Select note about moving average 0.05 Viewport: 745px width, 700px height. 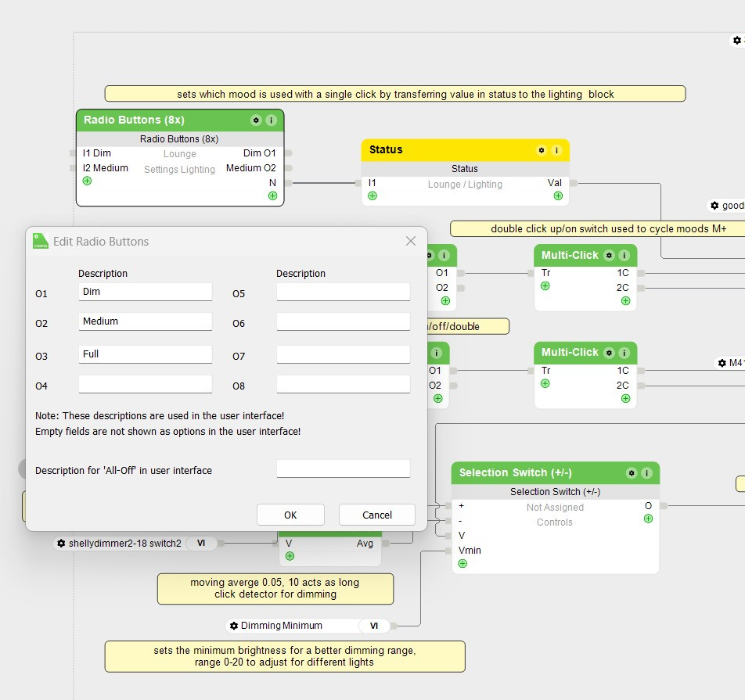tap(275, 589)
